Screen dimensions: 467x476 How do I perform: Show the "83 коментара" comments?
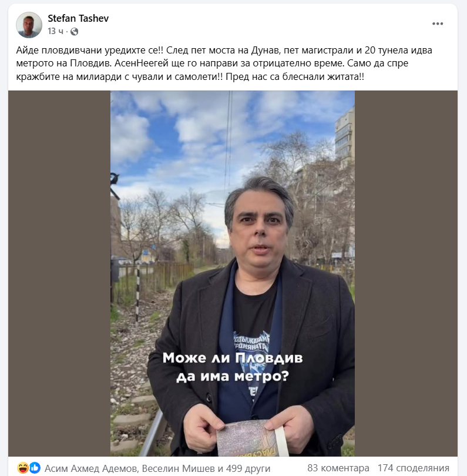pos(338,468)
